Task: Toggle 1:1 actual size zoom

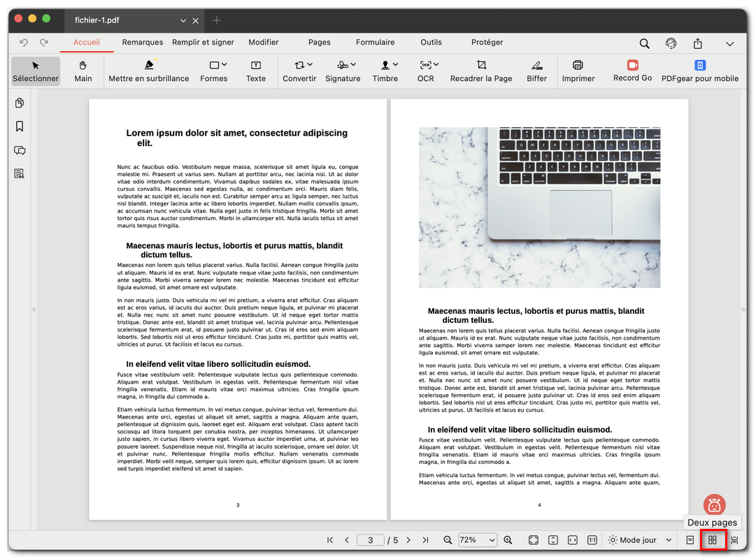Action: point(592,539)
